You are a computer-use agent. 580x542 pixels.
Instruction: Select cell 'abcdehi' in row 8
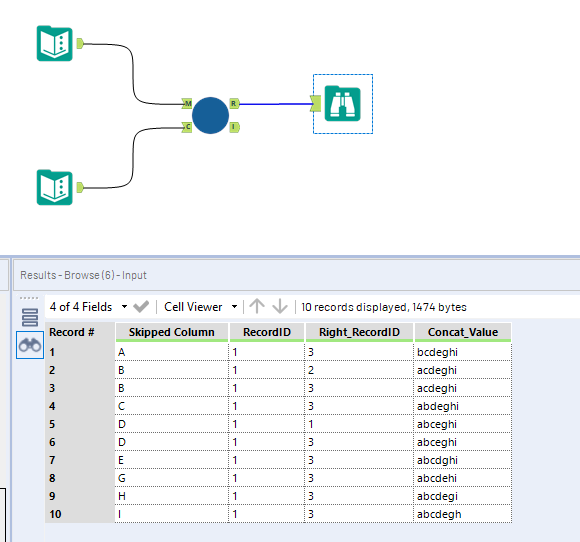463,478
